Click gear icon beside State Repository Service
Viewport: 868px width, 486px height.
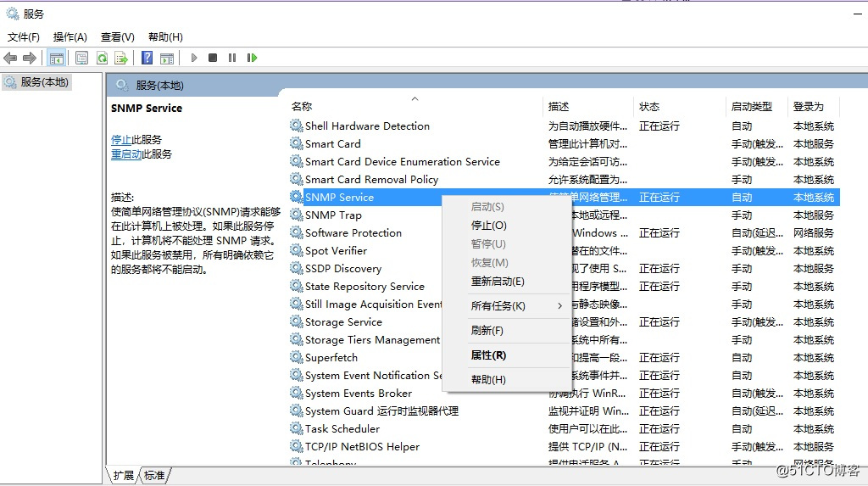296,286
